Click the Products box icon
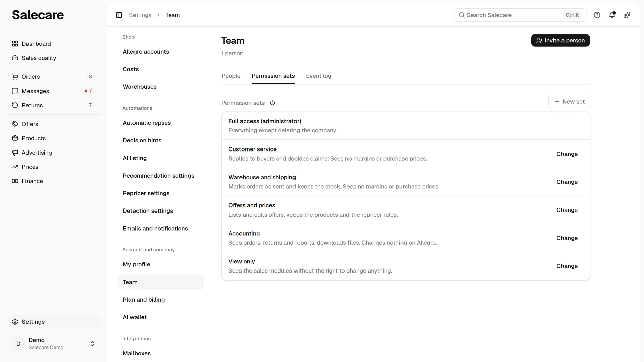Screen dimensions: 644x362 pos(15,138)
